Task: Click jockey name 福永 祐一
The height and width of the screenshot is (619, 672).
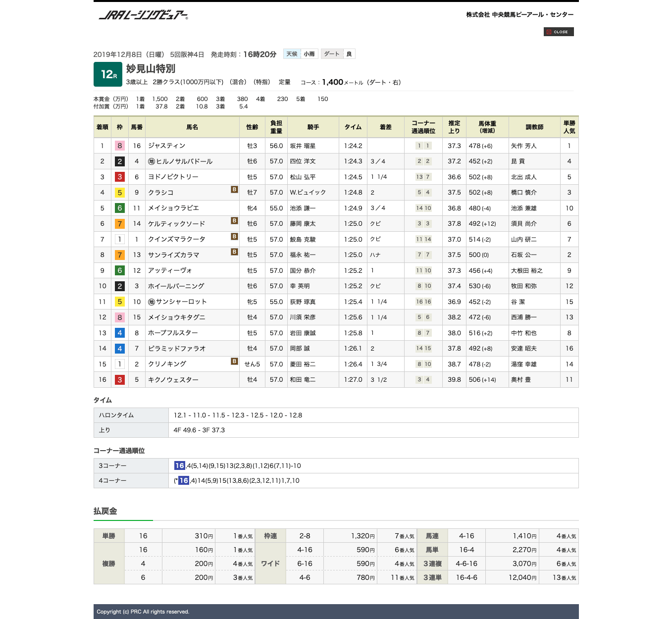Action: (303, 255)
